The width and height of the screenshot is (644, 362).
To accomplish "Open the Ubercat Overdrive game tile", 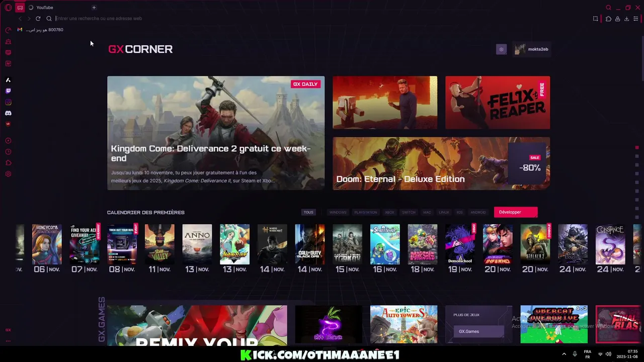I will [x=554, y=324].
